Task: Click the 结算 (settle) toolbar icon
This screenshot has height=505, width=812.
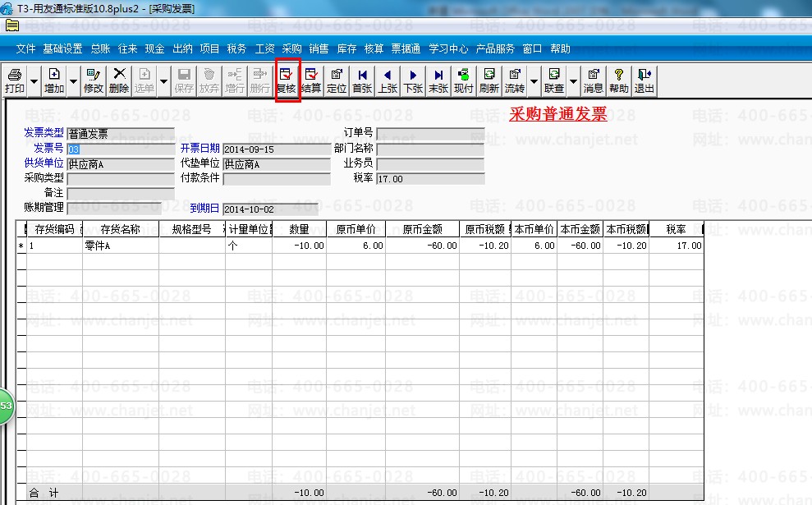Action: pyautogui.click(x=311, y=80)
